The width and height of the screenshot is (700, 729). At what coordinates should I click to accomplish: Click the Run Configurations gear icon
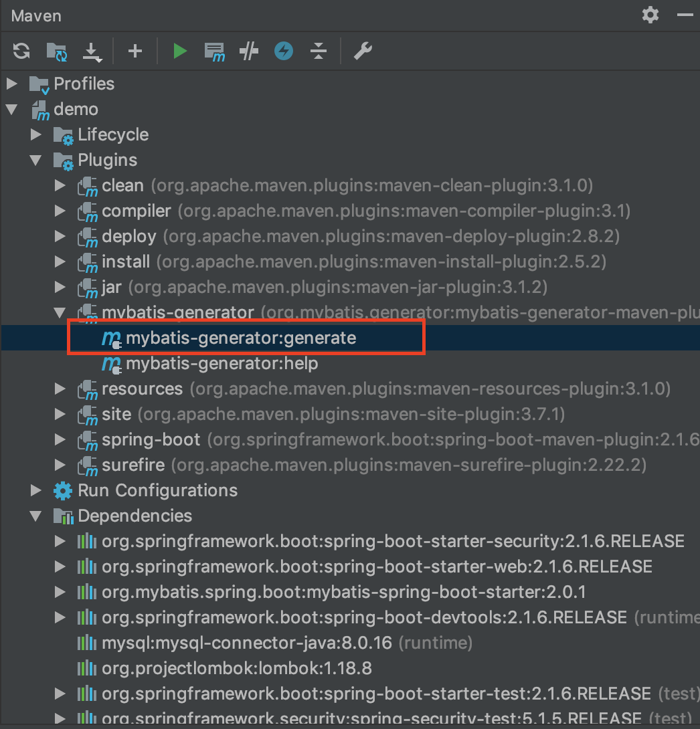(x=63, y=491)
